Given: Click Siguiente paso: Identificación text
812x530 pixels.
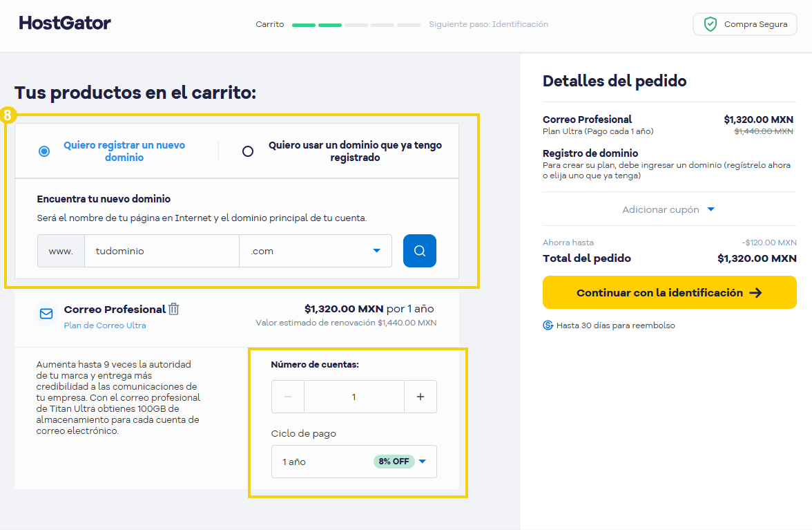Looking at the screenshot, I should (488, 24).
